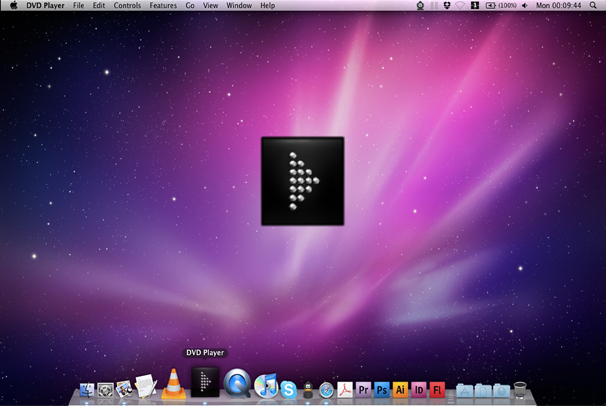
Task: Open Finder from the dock
Action: (86, 389)
